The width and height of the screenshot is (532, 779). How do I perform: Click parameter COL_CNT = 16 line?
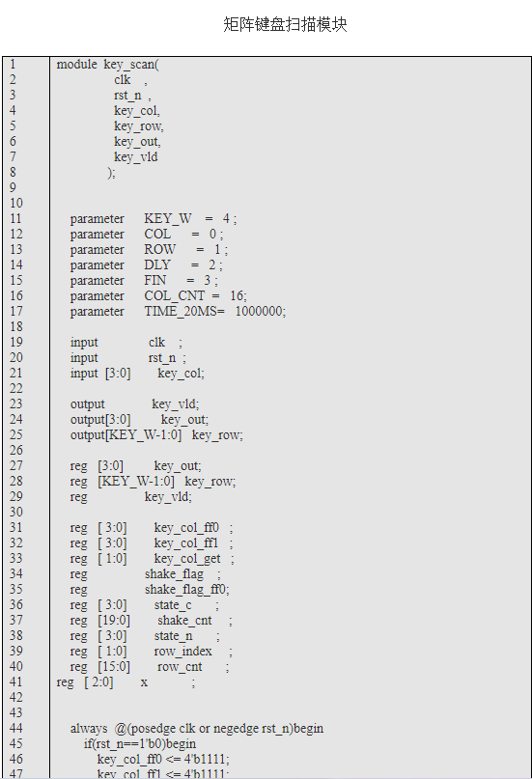click(158, 296)
